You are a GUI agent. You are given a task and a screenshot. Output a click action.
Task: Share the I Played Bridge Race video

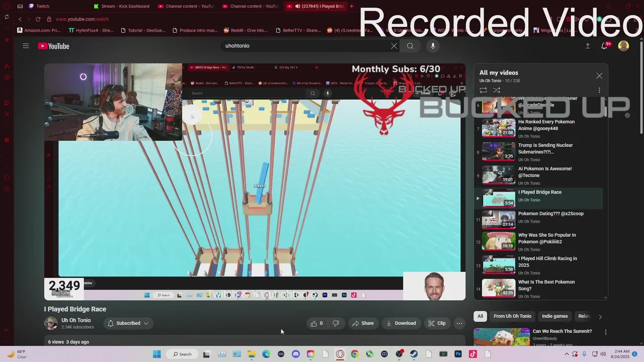[363, 323]
